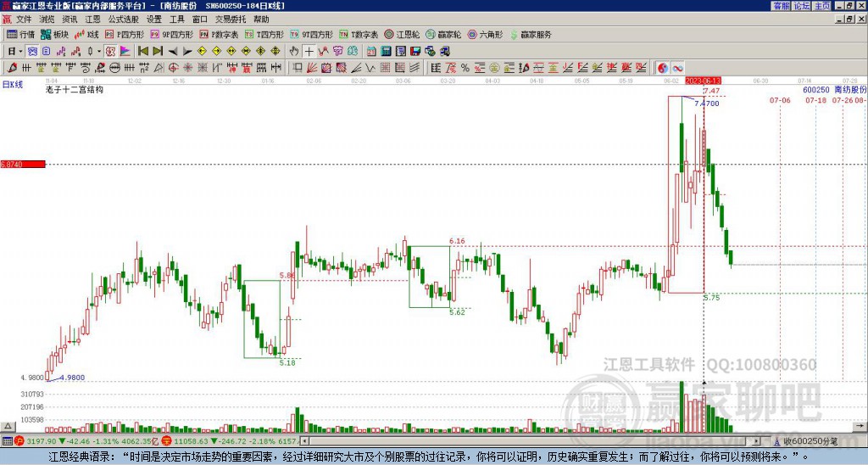Click the 日K线 label
The height and width of the screenshot is (465, 868).
(13, 84)
